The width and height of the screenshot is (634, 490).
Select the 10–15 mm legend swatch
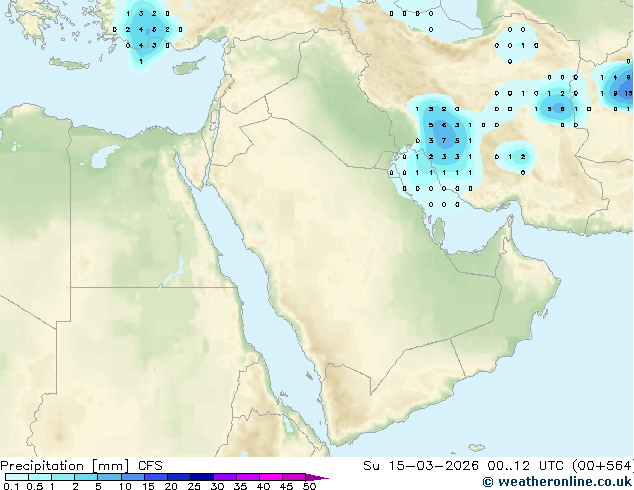click(132, 477)
